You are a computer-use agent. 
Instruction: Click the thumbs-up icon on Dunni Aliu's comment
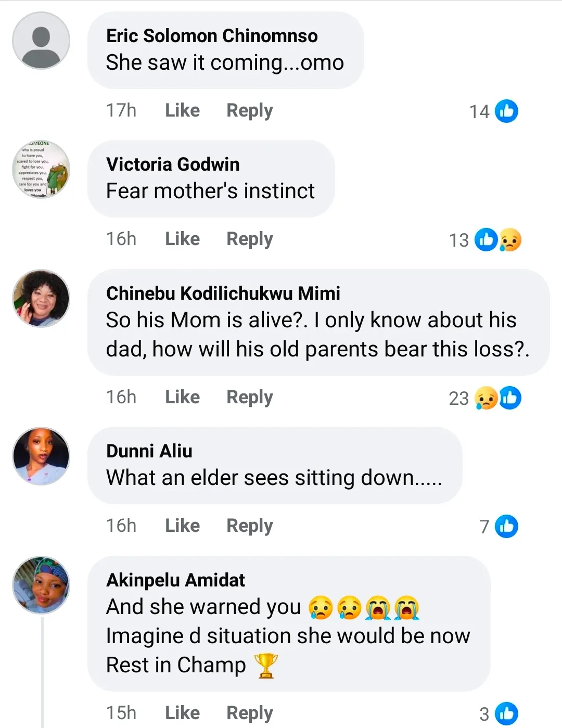point(506,526)
